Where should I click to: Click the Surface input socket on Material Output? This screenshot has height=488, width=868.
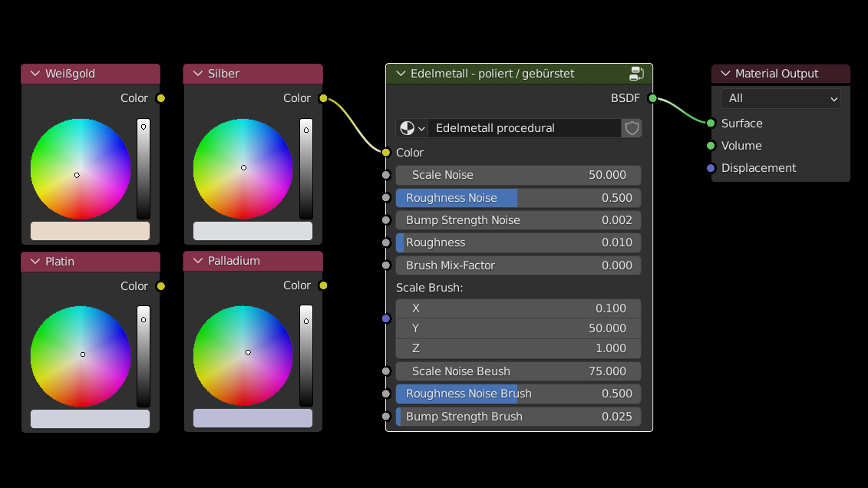click(711, 124)
